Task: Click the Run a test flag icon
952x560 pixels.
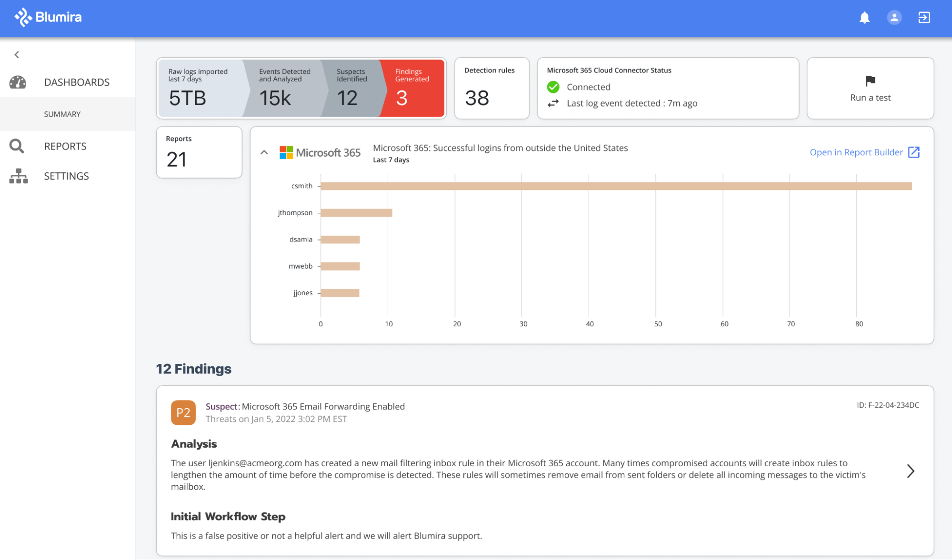Action: point(870,81)
